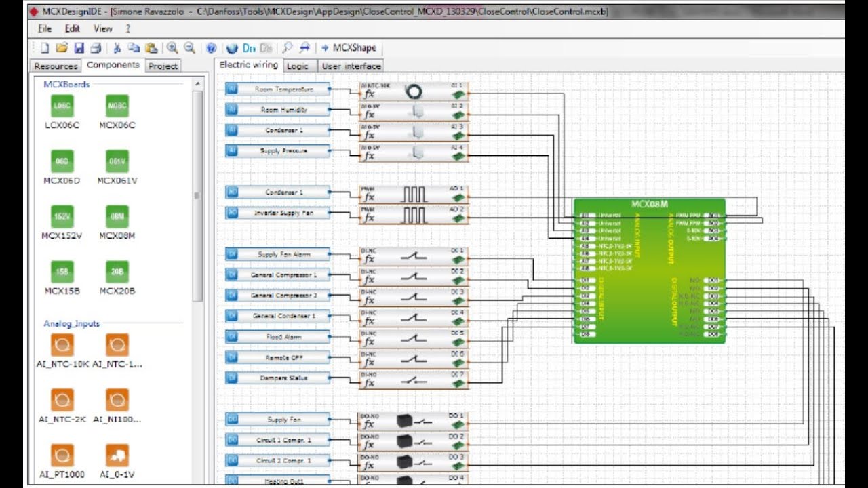Screen dimensions: 868x488
Task: Select the MCX08M board in the palette
Action: [x=117, y=223]
